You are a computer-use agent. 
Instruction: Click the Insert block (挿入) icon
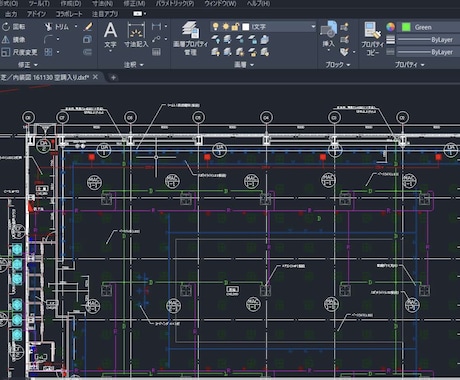click(x=329, y=33)
